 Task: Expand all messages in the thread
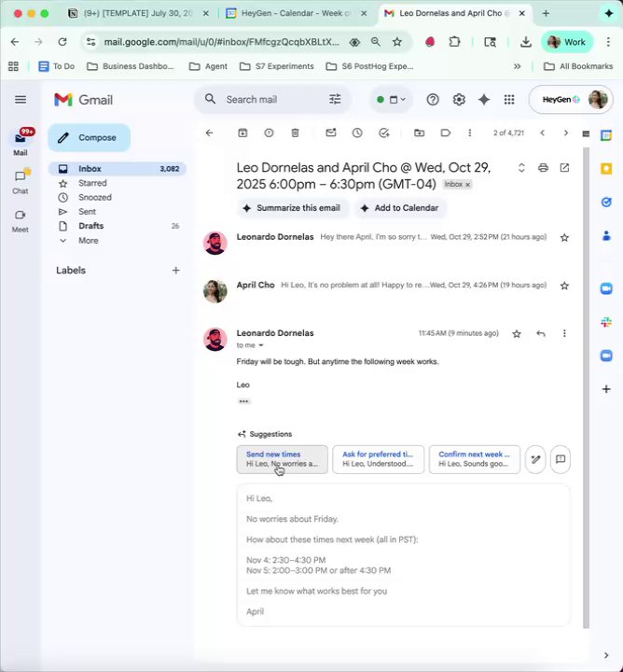tap(521, 168)
